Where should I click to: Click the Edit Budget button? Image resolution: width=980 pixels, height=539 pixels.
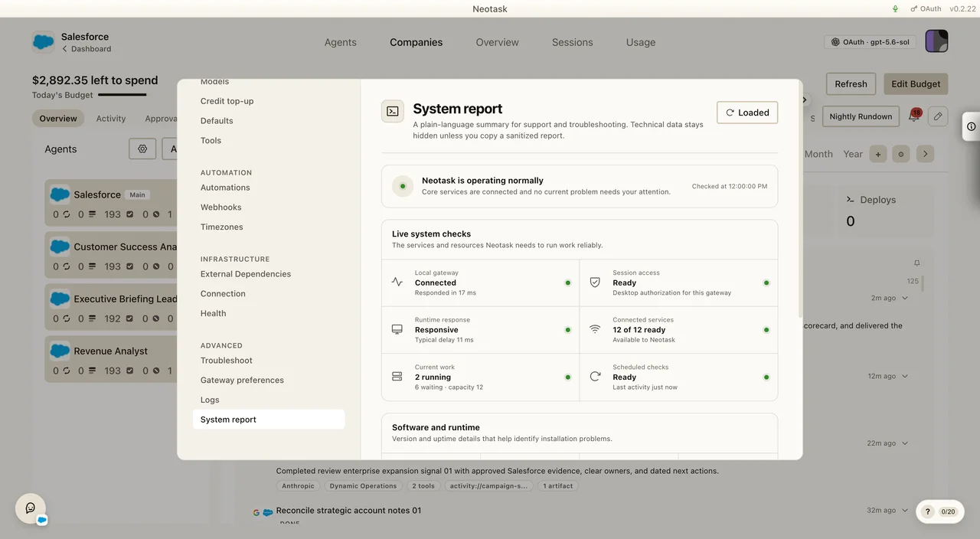pos(916,84)
